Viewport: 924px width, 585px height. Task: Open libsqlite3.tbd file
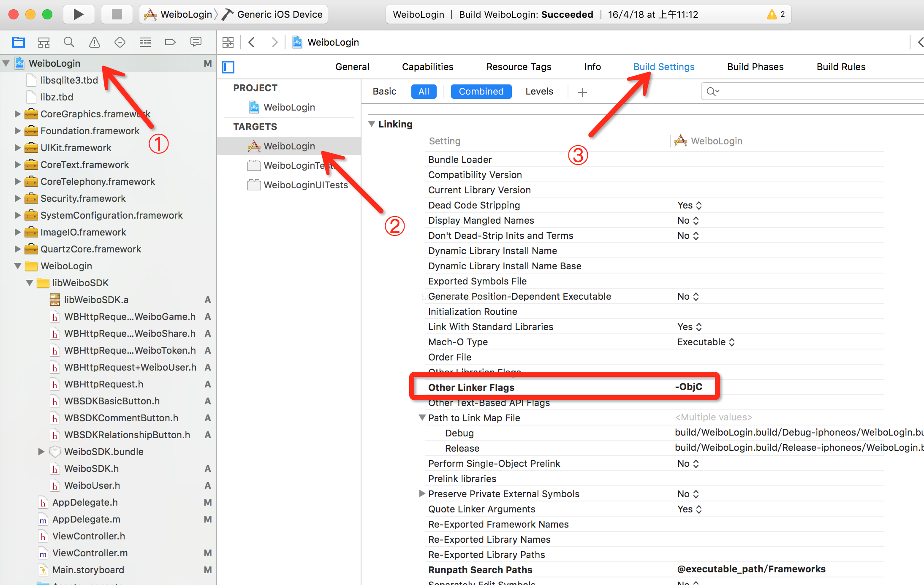pyautogui.click(x=69, y=80)
